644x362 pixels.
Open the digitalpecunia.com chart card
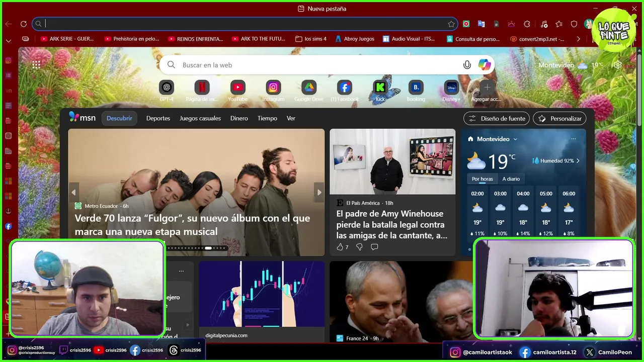coord(262,302)
